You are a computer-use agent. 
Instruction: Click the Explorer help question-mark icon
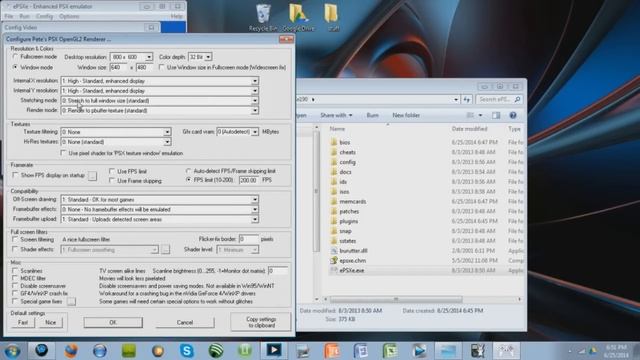(x=513, y=116)
